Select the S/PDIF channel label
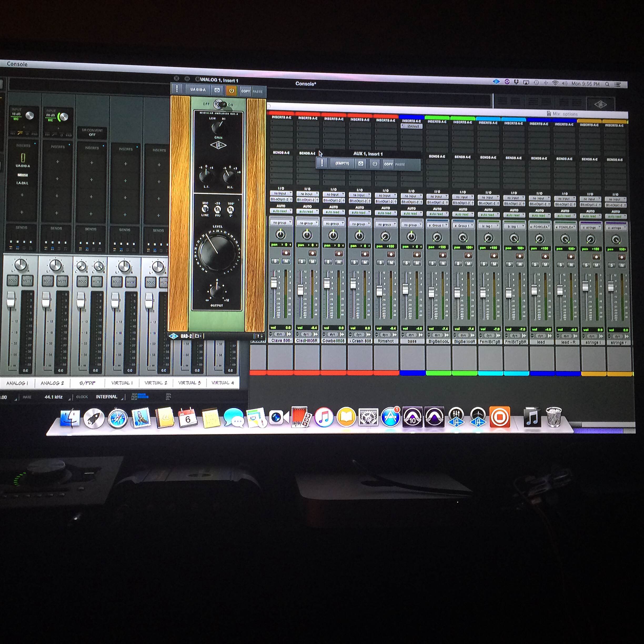The width and height of the screenshot is (644, 644). (x=87, y=383)
